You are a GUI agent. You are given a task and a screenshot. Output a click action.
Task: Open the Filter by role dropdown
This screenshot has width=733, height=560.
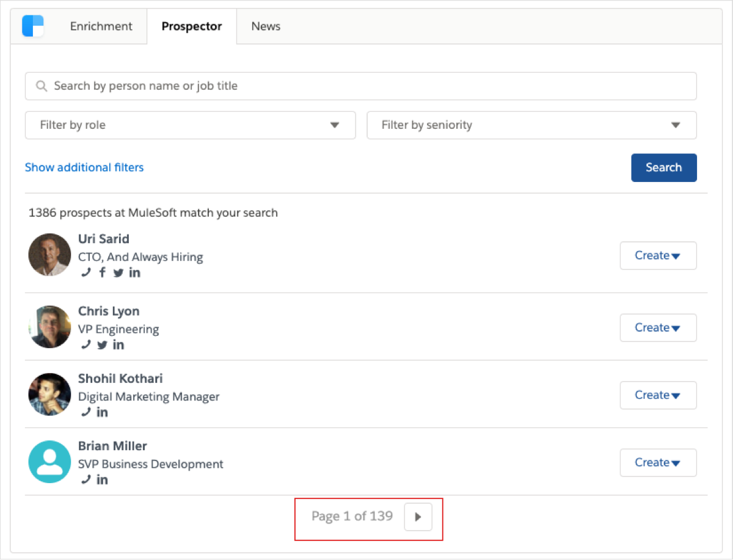(190, 125)
